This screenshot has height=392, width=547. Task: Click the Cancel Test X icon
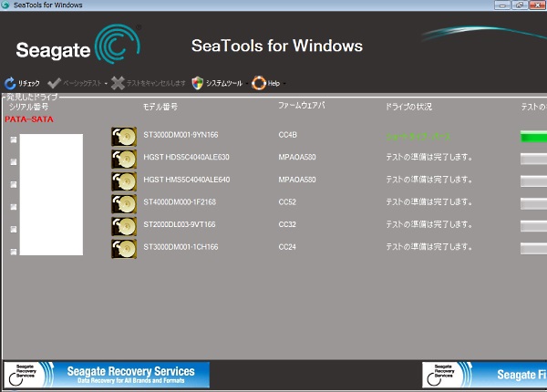118,83
